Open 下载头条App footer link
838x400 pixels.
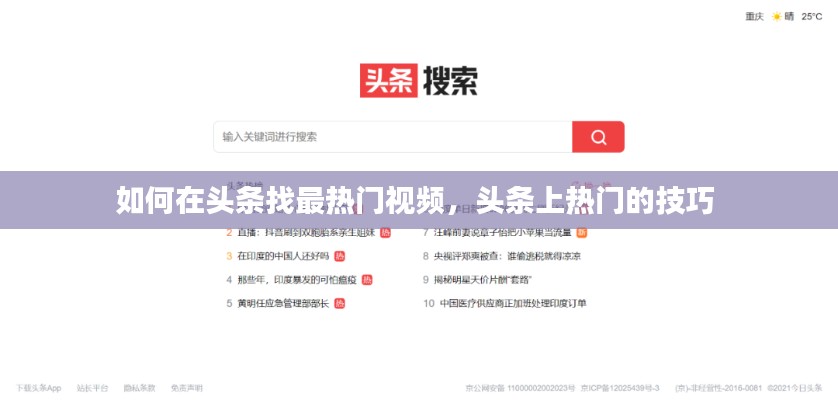[38, 387]
